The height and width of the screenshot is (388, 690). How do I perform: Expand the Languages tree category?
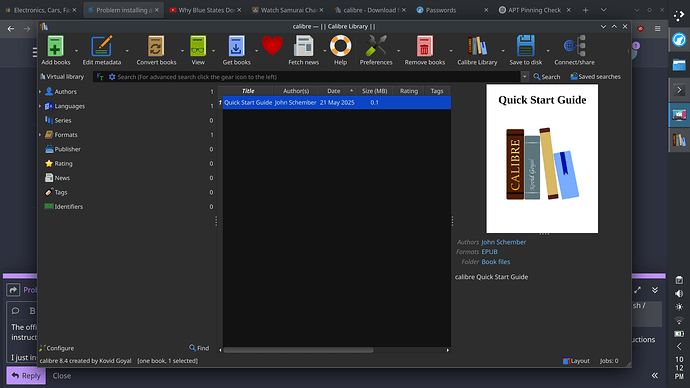[40, 106]
